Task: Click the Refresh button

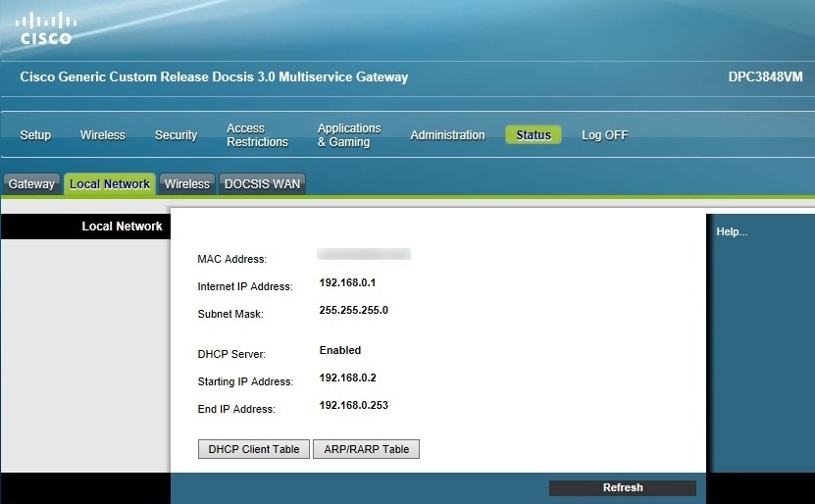Action: click(x=623, y=487)
